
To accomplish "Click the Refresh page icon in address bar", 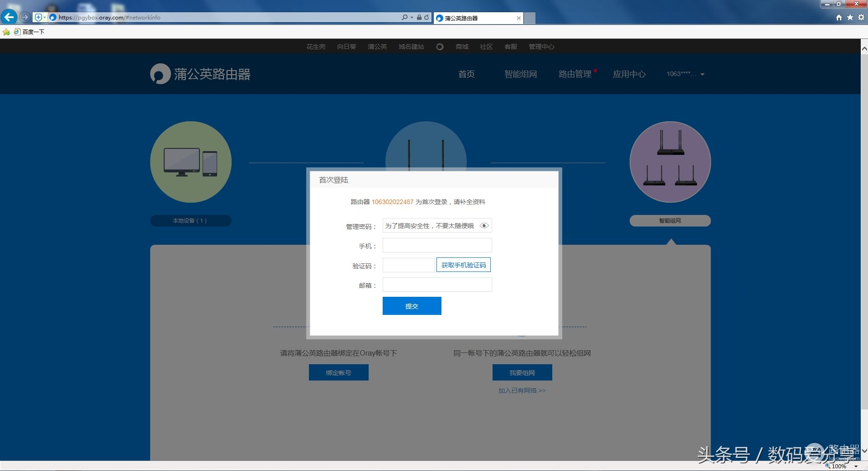I will [x=427, y=17].
